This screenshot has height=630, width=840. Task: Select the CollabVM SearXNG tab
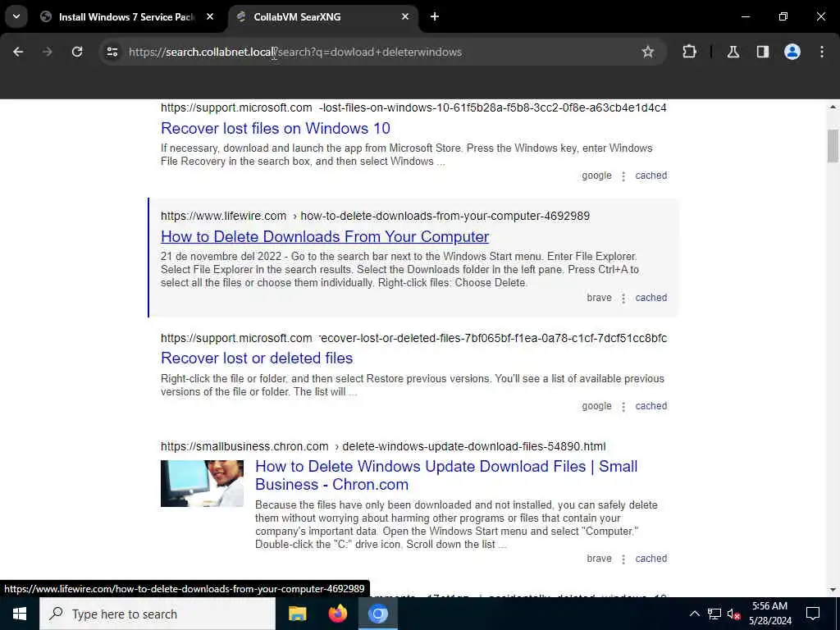(x=322, y=16)
